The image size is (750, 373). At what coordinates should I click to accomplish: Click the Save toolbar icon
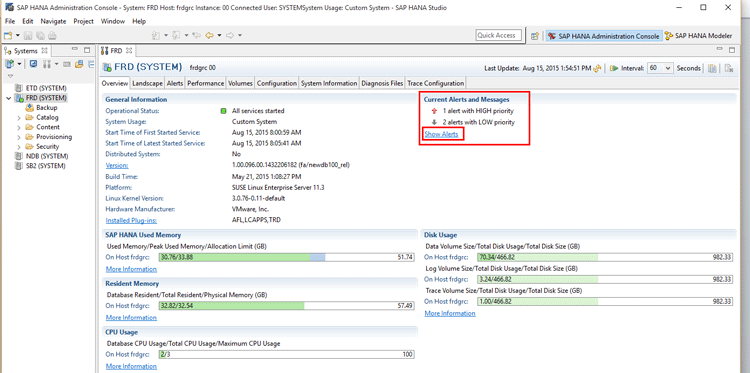coord(28,35)
